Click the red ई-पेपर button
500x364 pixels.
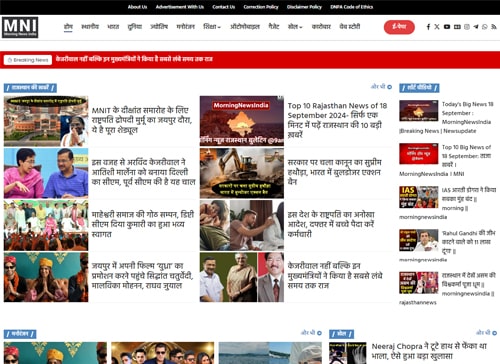point(399,27)
